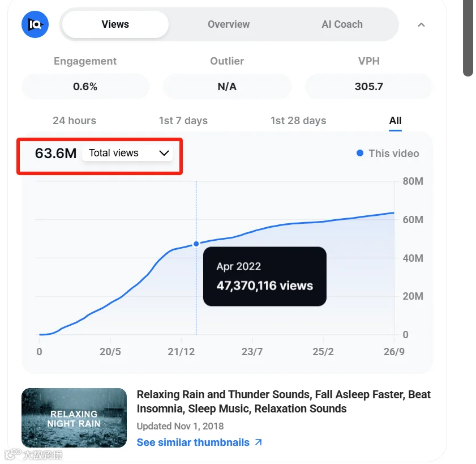476x464 pixels.
Task: Toggle the This video legend dot
Action: click(x=360, y=153)
